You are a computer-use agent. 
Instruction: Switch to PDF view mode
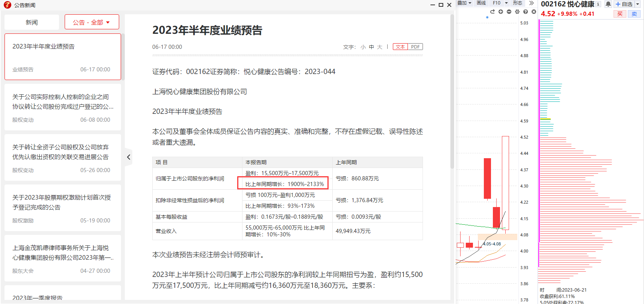(415, 47)
